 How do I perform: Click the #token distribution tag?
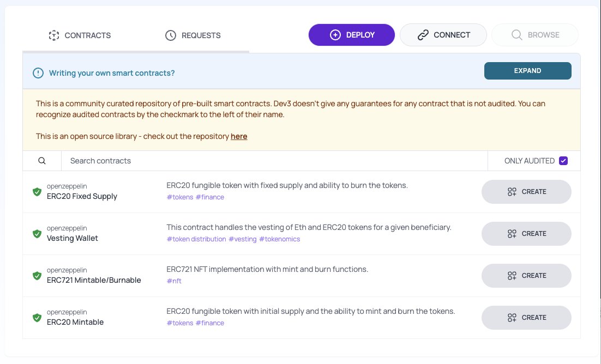click(x=196, y=239)
